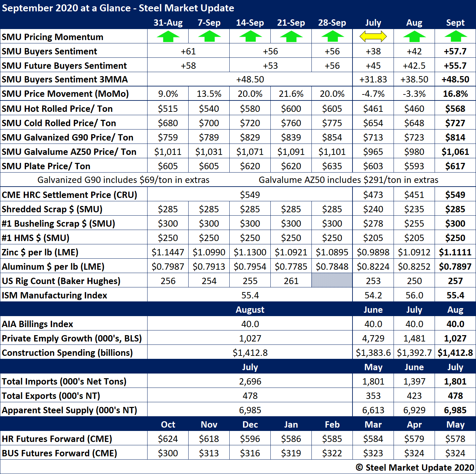
Task: Click the green momentum arrow under 31-Aug
Action: pyautogui.click(x=168, y=36)
